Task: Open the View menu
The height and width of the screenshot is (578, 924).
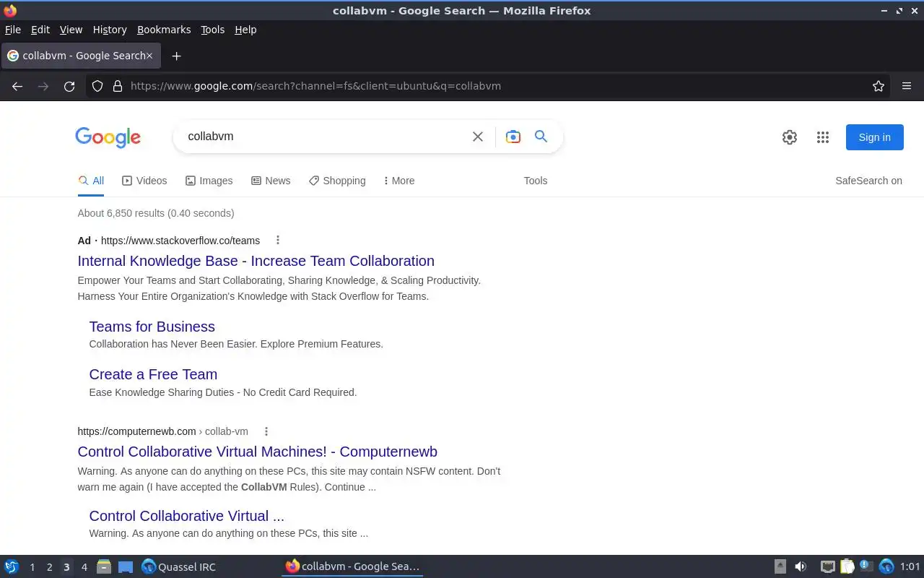Action: tap(71, 30)
